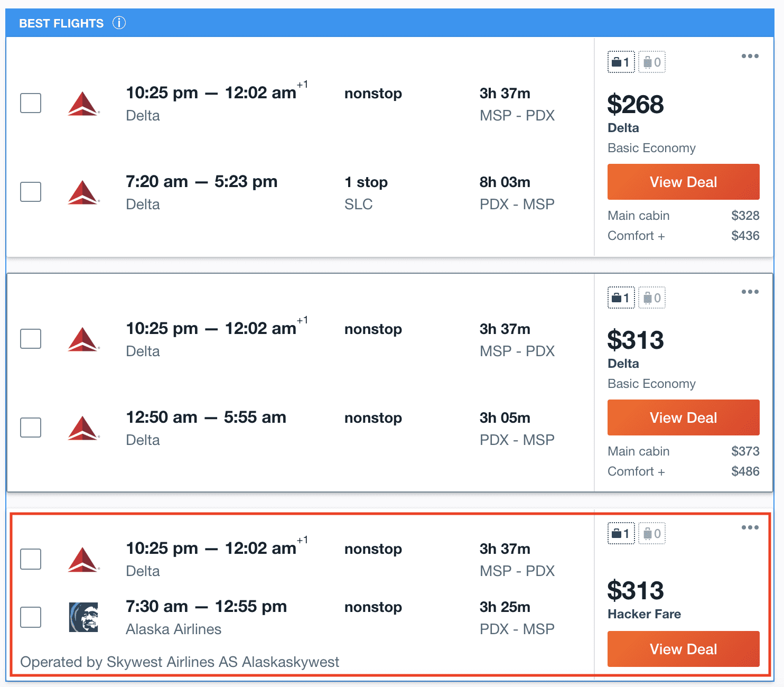This screenshot has height=687, width=784.
Task: Tick the checkbox for the 7:20 am 1-stop Delta flight
Action: pos(30,192)
